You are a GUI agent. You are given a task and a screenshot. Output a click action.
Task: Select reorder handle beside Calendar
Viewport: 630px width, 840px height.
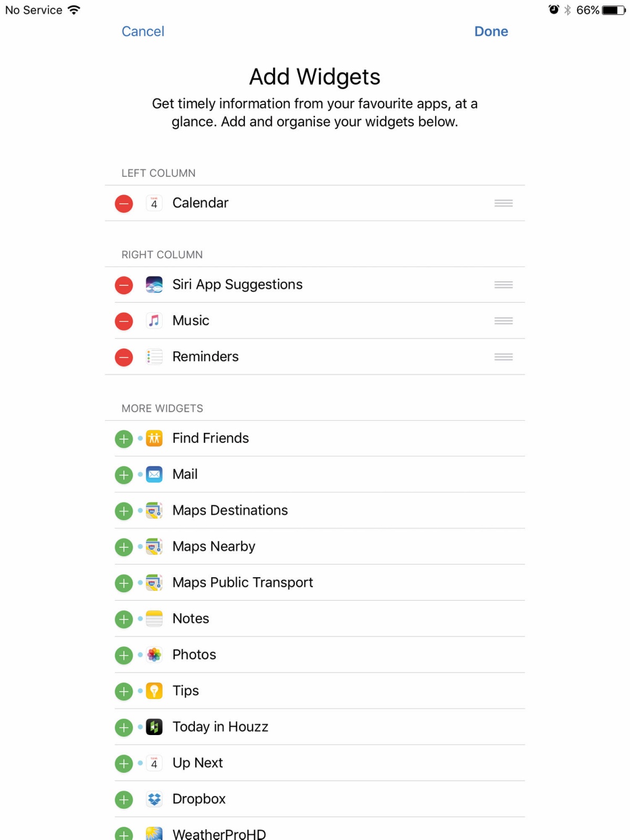click(503, 203)
